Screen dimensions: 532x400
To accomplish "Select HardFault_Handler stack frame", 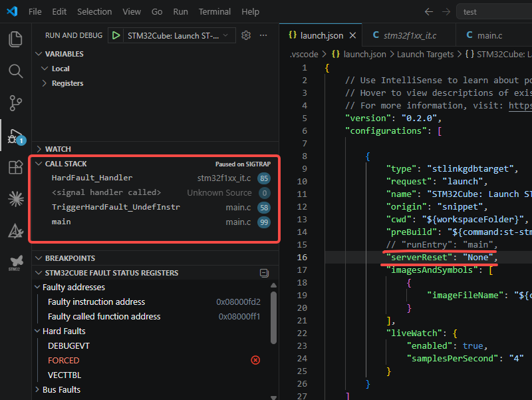I will click(x=154, y=178).
